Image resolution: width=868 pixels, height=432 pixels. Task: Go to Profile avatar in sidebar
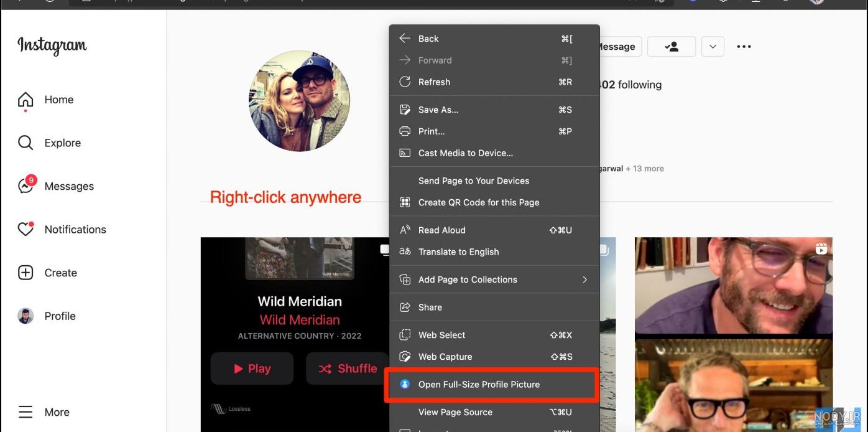pos(25,316)
